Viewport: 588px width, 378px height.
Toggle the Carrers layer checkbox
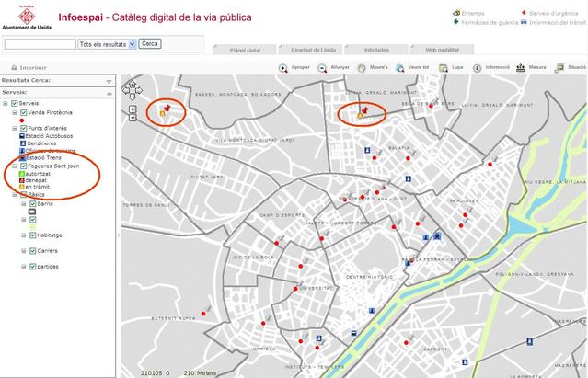33,250
